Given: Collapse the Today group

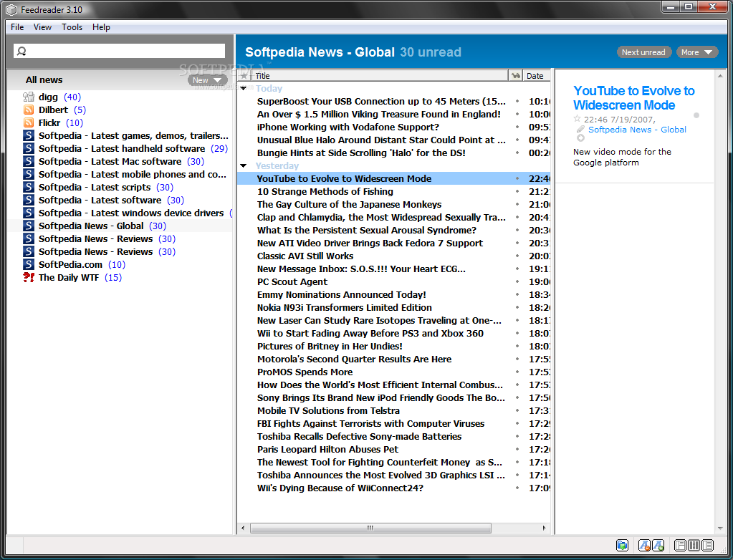Looking at the screenshot, I should click(244, 89).
